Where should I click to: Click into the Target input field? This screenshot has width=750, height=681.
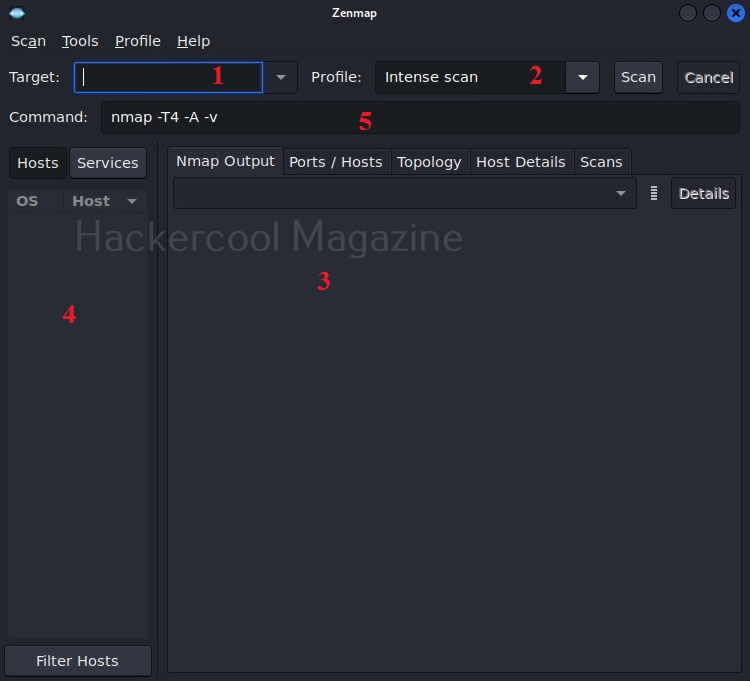(x=168, y=77)
